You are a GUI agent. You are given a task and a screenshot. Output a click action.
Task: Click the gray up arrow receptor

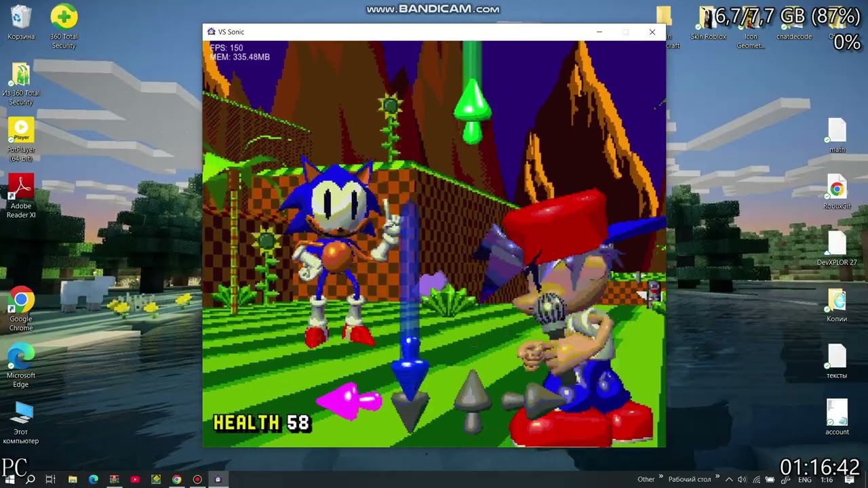(471, 401)
